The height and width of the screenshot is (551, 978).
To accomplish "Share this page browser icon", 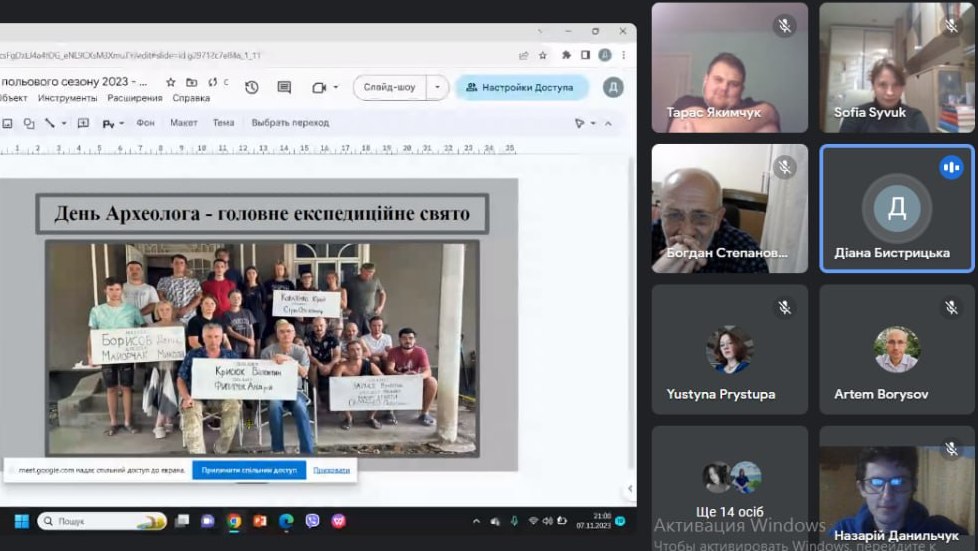I will [523, 56].
